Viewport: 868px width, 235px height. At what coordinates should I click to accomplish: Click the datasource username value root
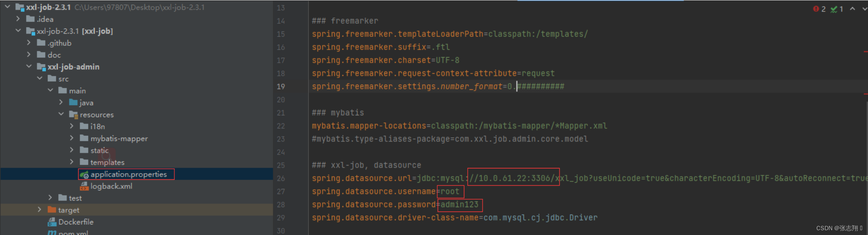pos(450,191)
